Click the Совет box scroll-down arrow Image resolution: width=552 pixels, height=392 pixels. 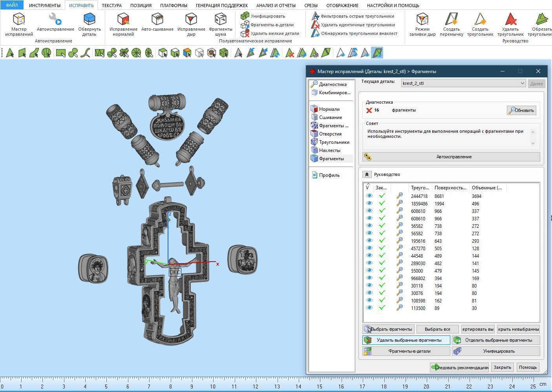tap(533, 143)
